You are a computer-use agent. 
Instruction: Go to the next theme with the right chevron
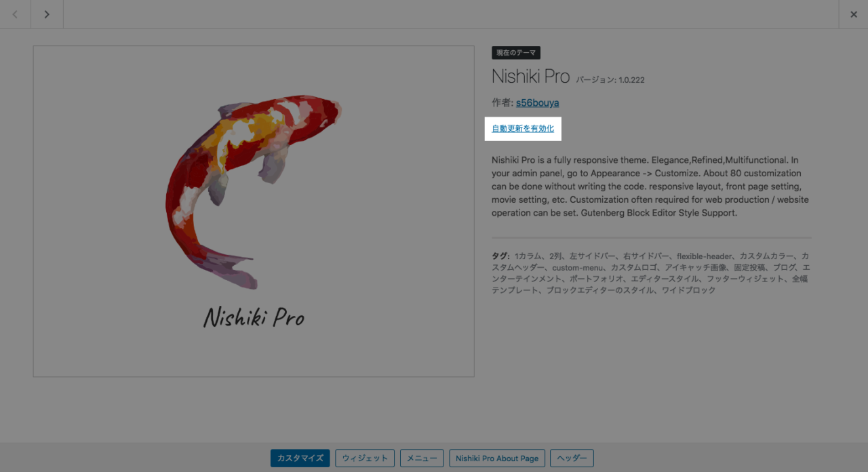(47, 14)
